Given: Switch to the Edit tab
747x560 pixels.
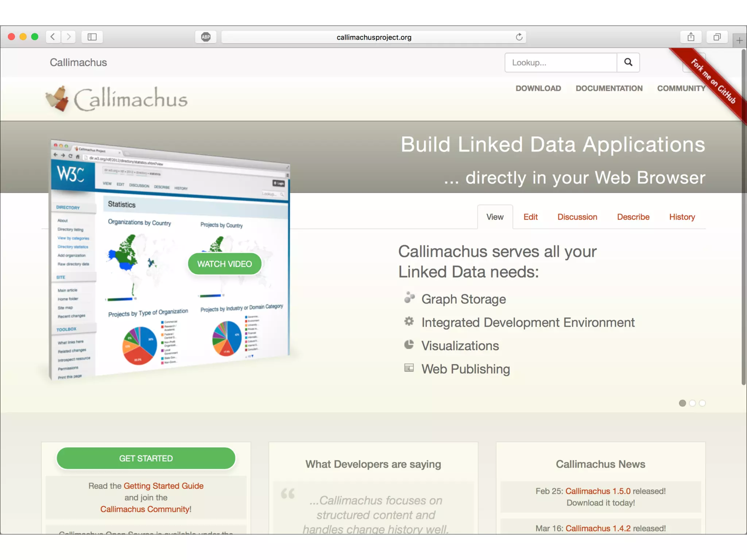Looking at the screenshot, I should click(530, 217).
